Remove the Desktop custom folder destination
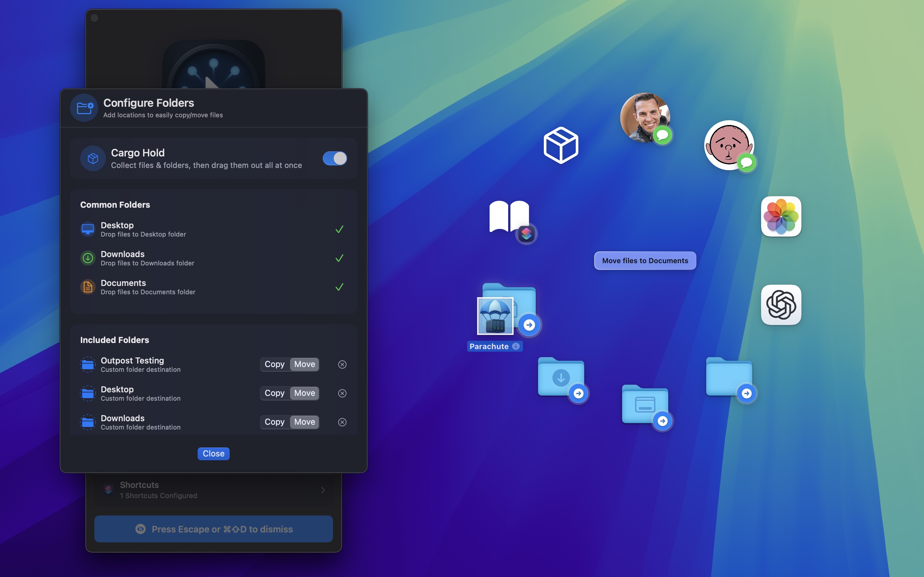This screenshot has width=924, height=577. point(342,393)
